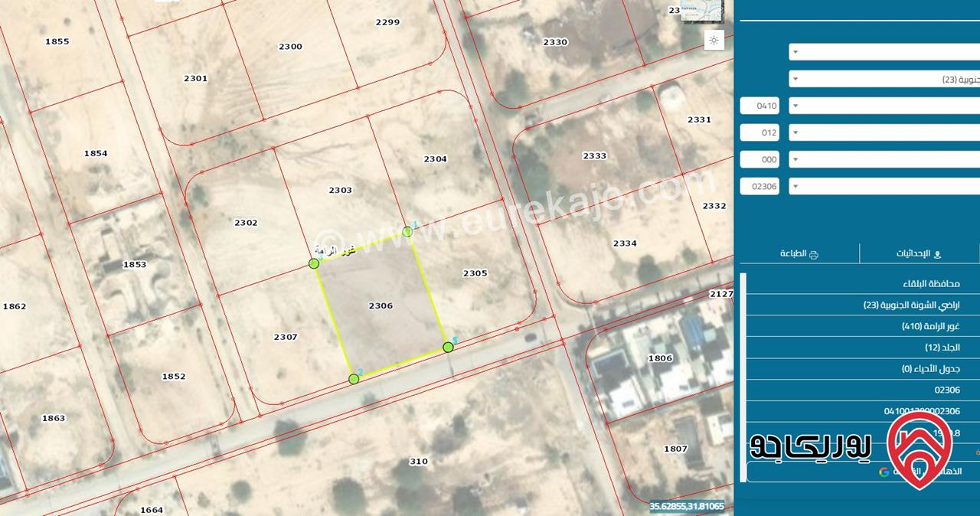This screenshot has height=516, width=980.
Task: Click the Google directions button in info panel
Action: [x=864, y=472]
